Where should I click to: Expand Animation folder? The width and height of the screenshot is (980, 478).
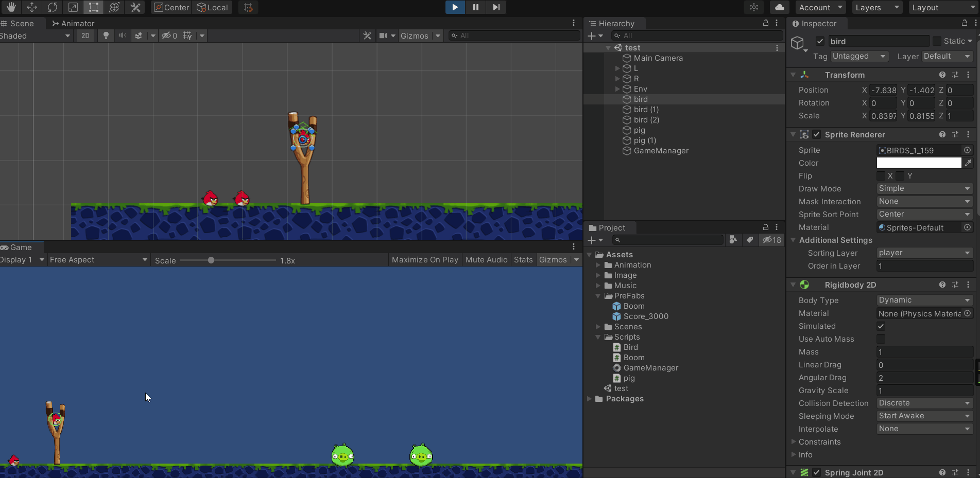coord(598,265)
